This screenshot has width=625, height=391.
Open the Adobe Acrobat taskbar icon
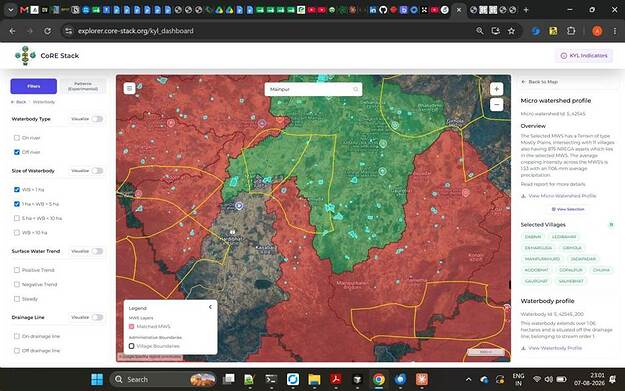336,379
